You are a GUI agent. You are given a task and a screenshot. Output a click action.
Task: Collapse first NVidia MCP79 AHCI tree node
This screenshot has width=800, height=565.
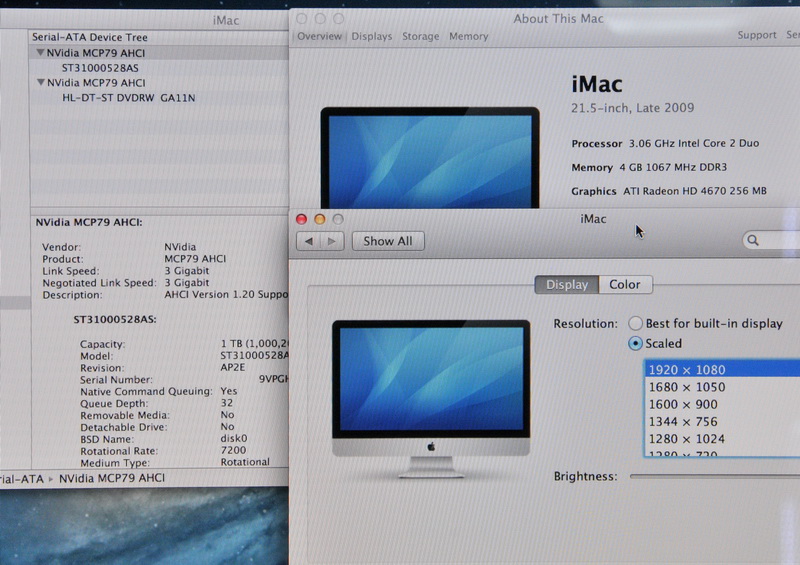point(40,53)
